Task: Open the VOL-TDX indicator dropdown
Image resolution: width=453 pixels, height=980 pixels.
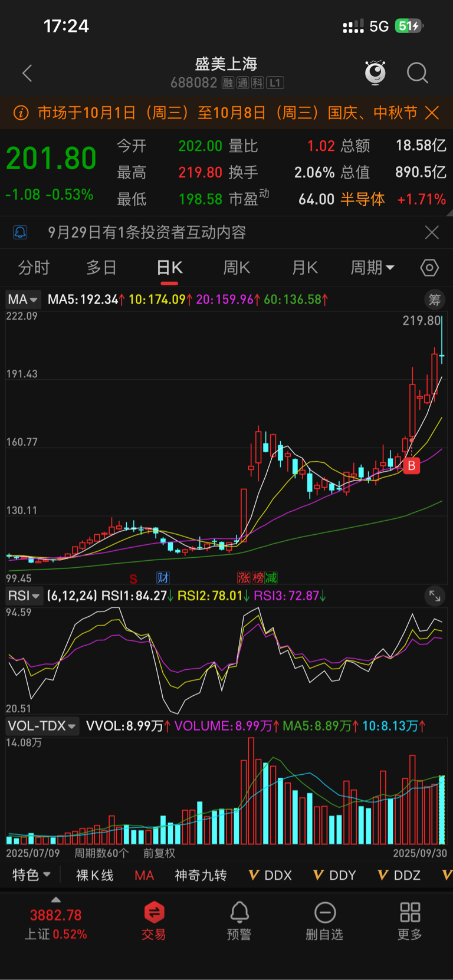Action: point(42,726)
